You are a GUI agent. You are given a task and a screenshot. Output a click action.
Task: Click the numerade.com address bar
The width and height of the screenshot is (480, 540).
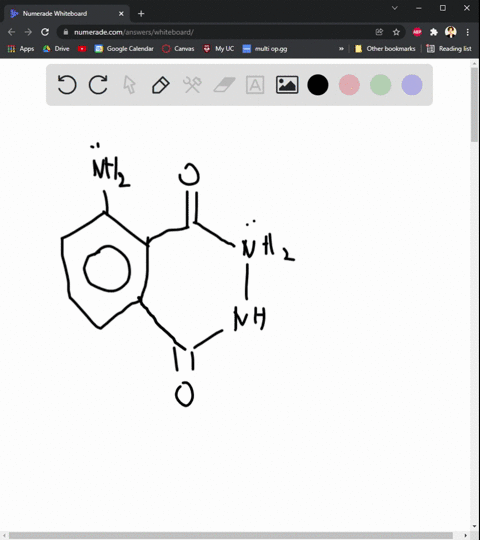click(220, 32)
